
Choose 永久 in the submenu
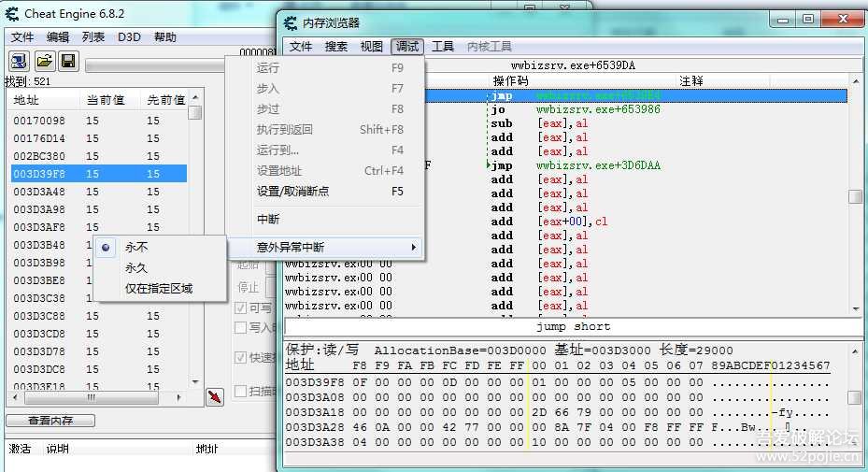click(x=136, y=267)
